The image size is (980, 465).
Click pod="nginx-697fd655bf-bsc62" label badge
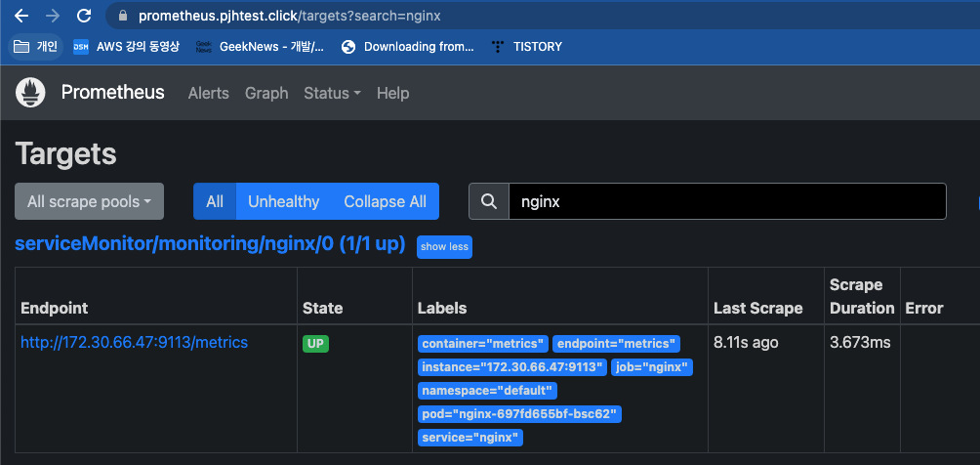[519, 414]
